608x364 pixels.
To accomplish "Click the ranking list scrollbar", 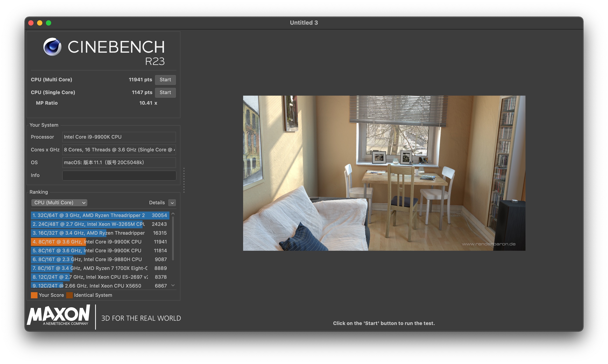I will point(173,238).
